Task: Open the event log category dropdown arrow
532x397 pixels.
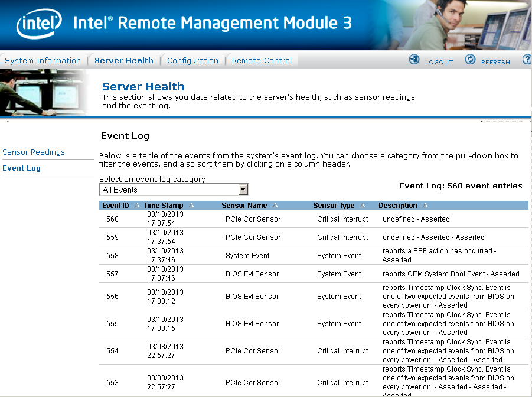Action: point(243,190)
